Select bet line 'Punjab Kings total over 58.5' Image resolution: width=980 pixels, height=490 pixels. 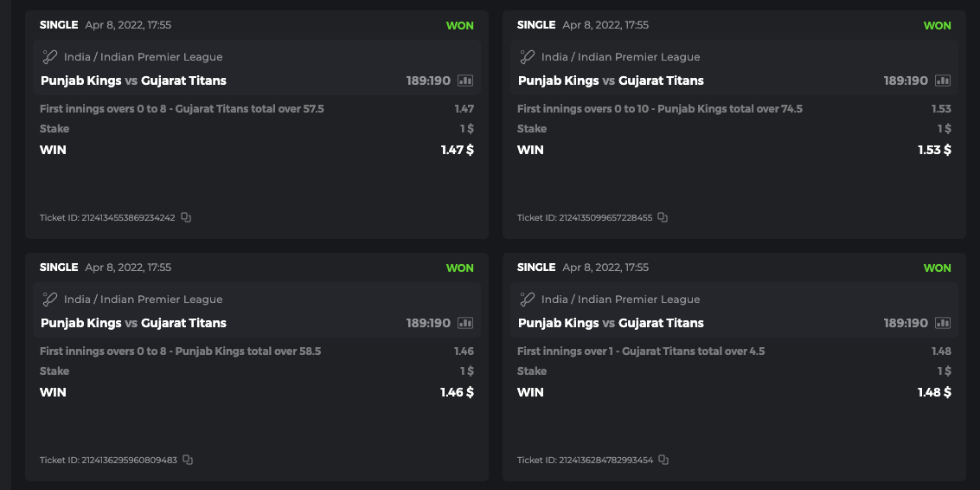[x=181, y=351]
